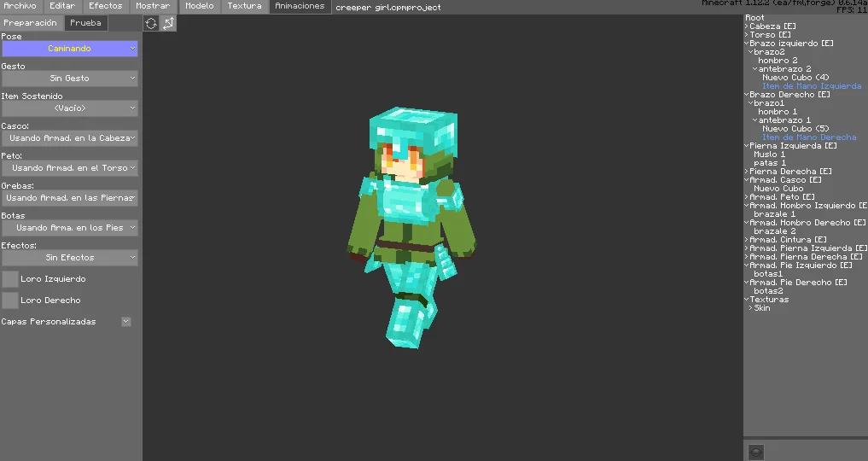Collapse the Brazo Derecho [E] node arrow
The height and width of the screenshot is (461, 868).
[746, 95]
